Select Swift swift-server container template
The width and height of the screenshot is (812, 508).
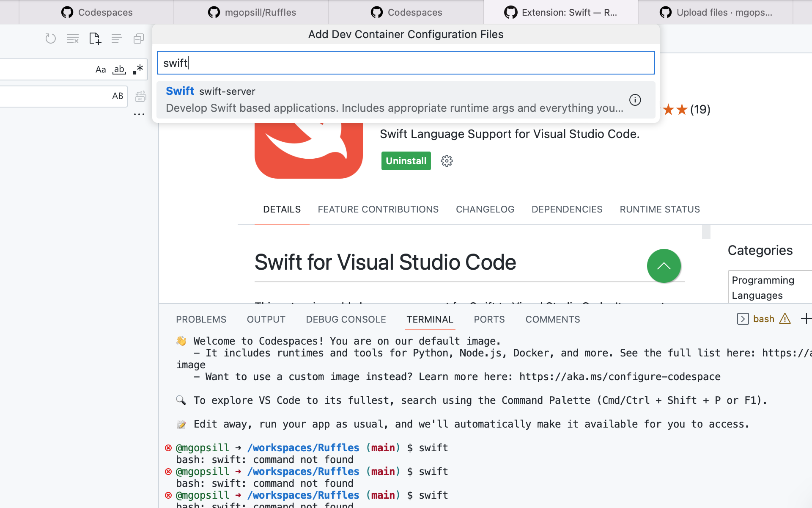click(x=406, y=100)
